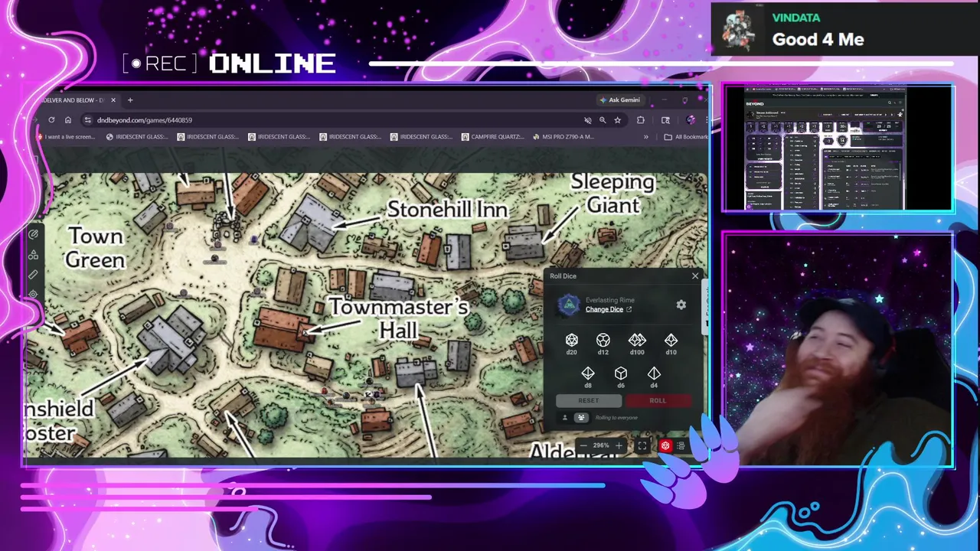The image size is (980, 551).
Task: Open 'I want a live screen' bookmark
Action: point(67,137)
